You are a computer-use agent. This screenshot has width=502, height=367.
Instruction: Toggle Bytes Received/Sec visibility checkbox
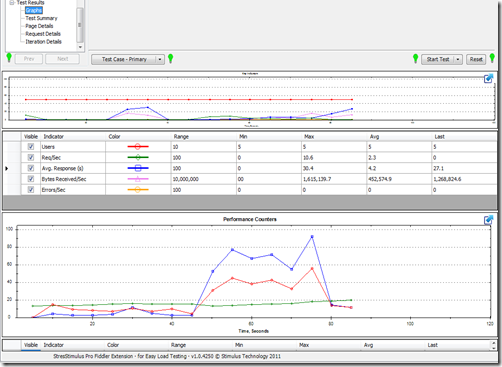(x=31, y=179)
